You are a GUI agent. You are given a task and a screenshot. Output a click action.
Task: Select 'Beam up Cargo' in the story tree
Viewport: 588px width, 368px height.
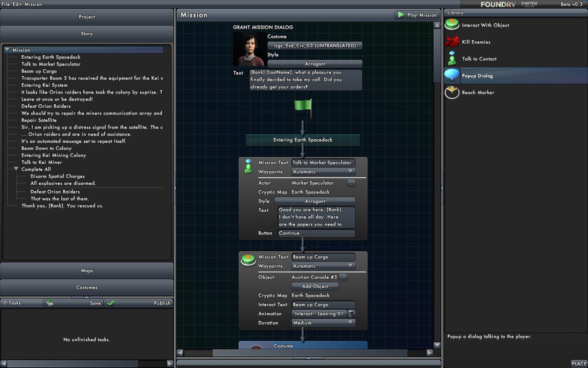(x=39, y=71)
